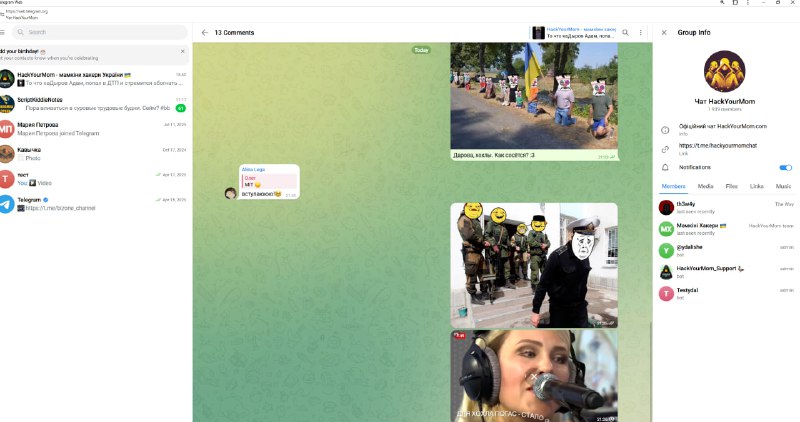Click the hackyourmomchat group link
The height and width of the screenshot is (422, 800).
718,146
